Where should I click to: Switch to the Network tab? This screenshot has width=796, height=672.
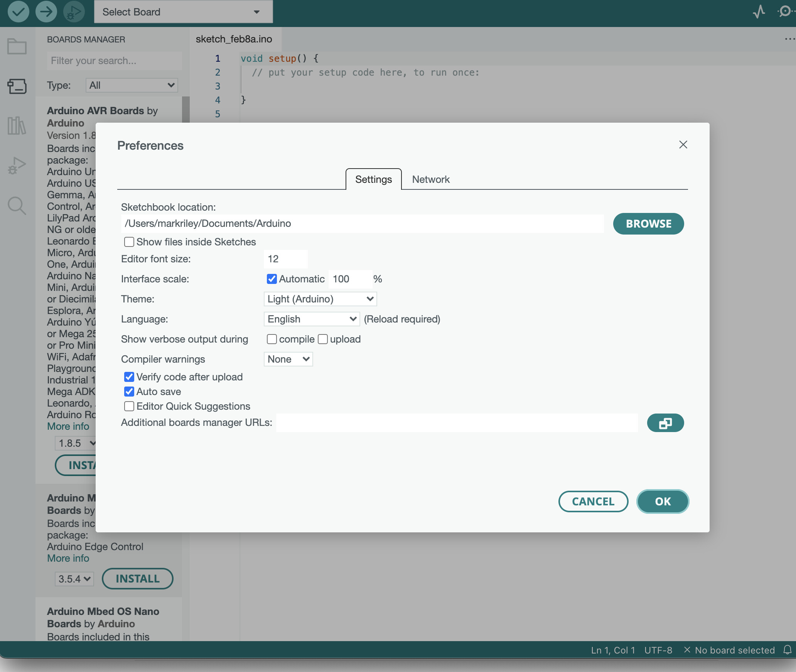pyautogui.click(x=431, y=179)
